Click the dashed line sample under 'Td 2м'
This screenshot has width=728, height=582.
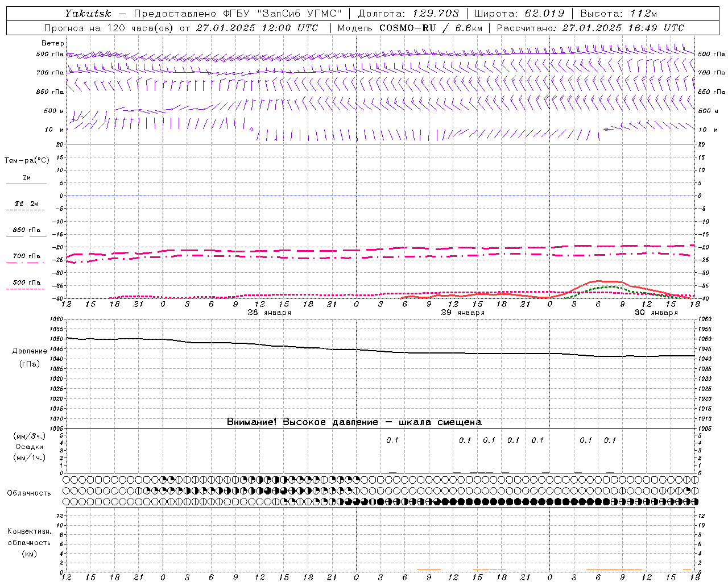[26, 210]
